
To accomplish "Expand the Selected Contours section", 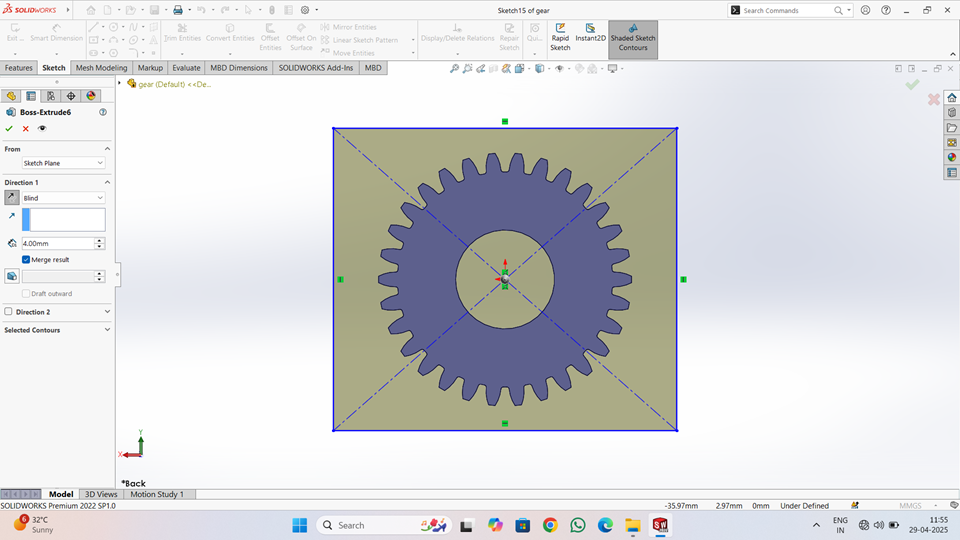I will 107,330.
